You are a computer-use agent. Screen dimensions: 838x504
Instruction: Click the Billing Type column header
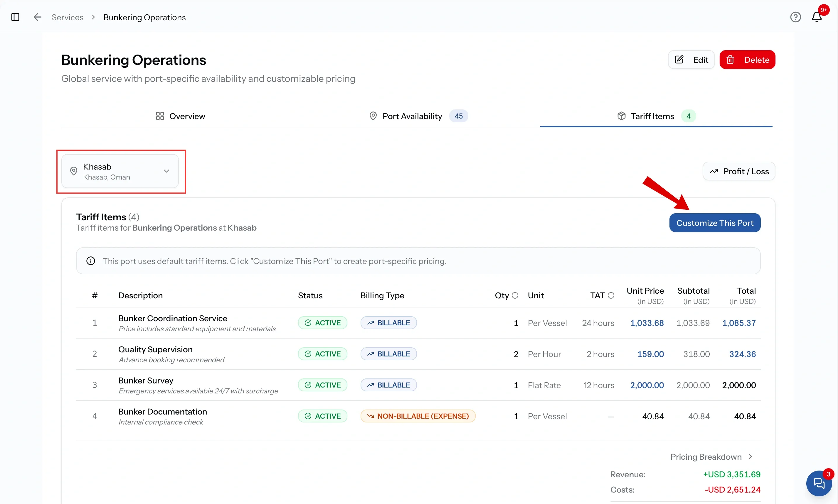382,295
